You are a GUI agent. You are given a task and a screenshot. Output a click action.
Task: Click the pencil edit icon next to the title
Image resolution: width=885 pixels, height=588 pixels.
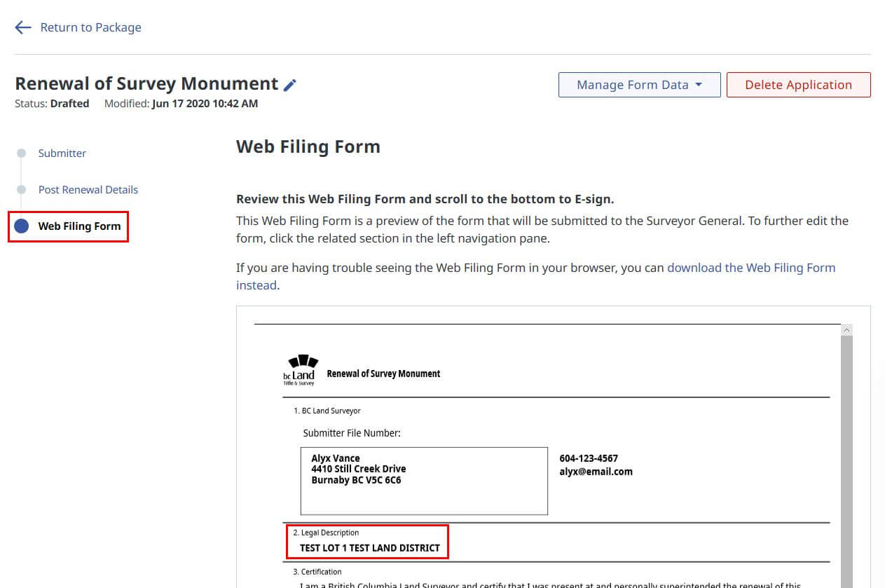point(290,85)
